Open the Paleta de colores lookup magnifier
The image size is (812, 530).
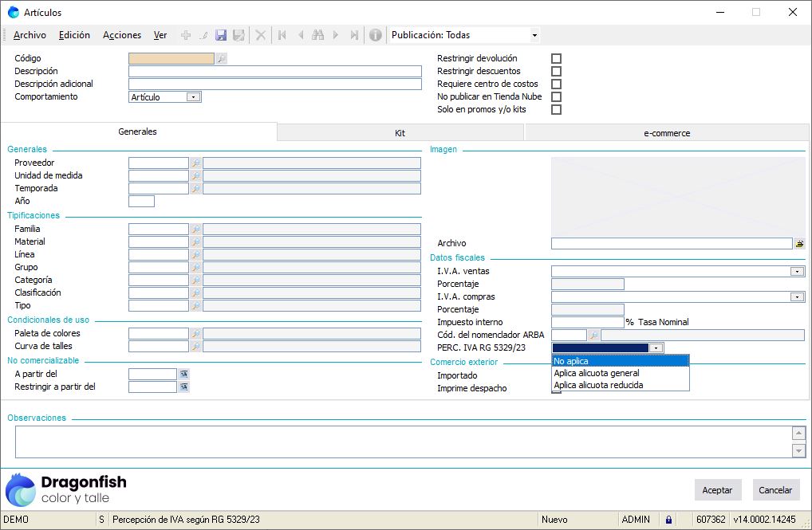195,333
